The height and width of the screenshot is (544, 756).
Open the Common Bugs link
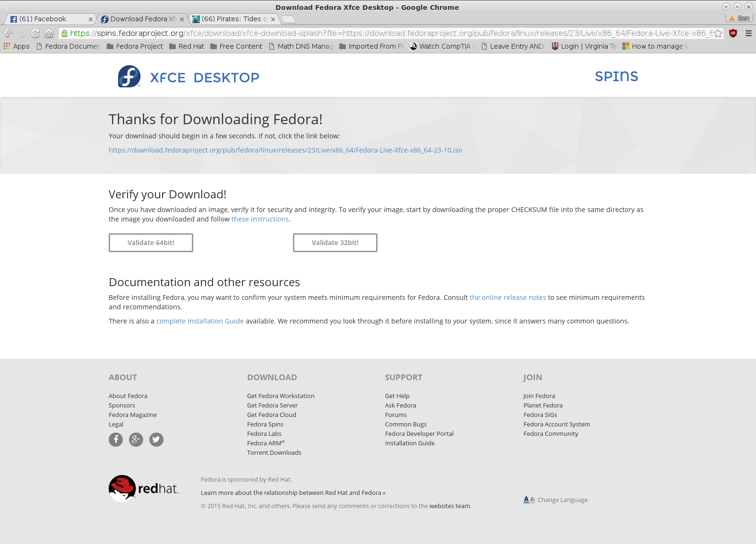point(406,424)
